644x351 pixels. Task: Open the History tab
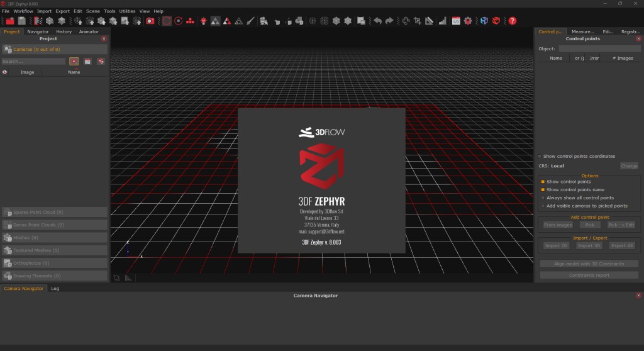pyautogui.click(x=64, y=31)
